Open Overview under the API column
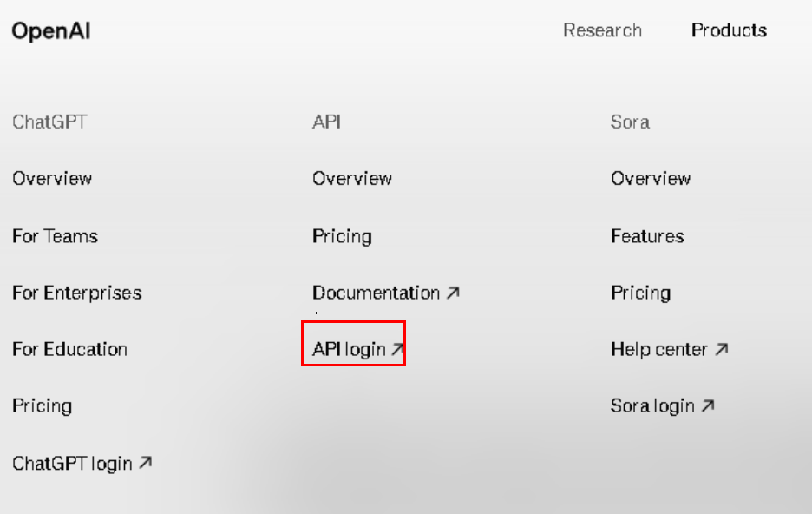 coord(352,179)
